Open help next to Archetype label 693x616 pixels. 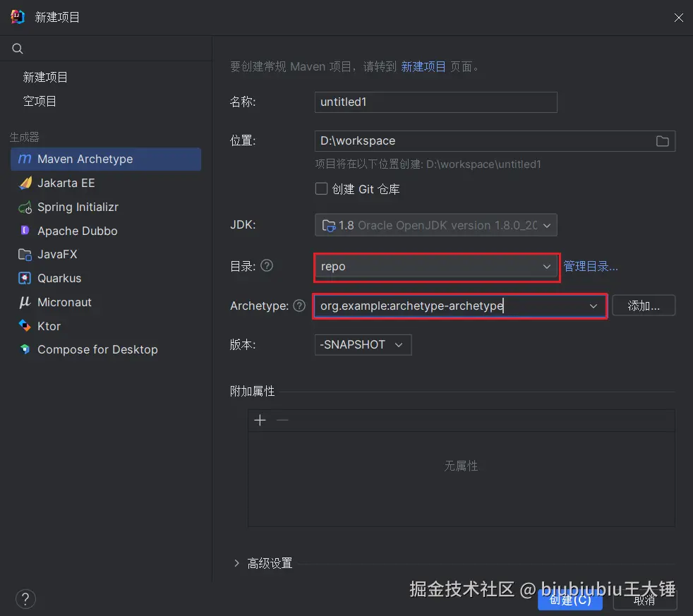[x=299, y=306]
